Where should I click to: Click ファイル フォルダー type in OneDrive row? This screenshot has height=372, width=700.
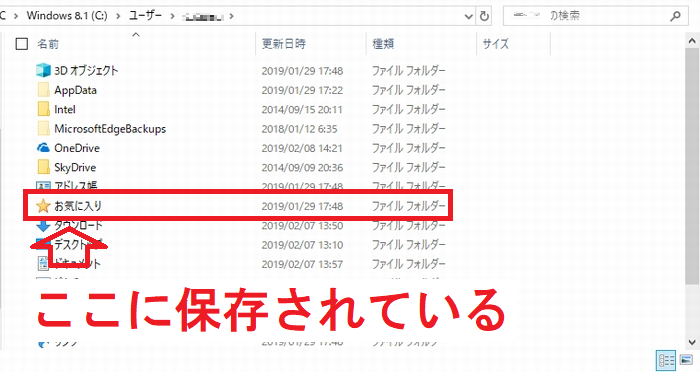pos(408,148)
